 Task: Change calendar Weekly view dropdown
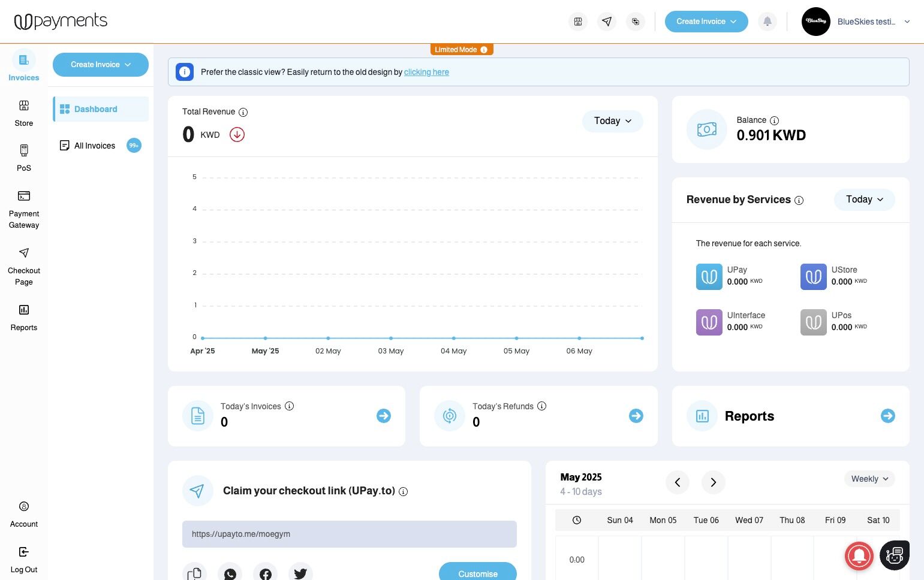coord(869,479)
